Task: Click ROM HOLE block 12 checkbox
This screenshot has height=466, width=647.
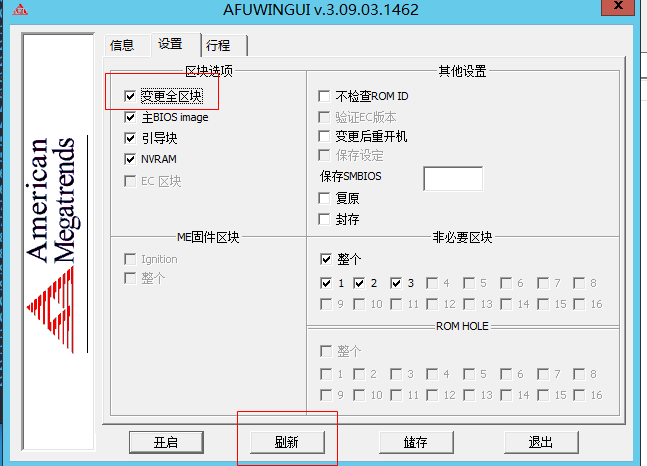Action: [432, 395]
